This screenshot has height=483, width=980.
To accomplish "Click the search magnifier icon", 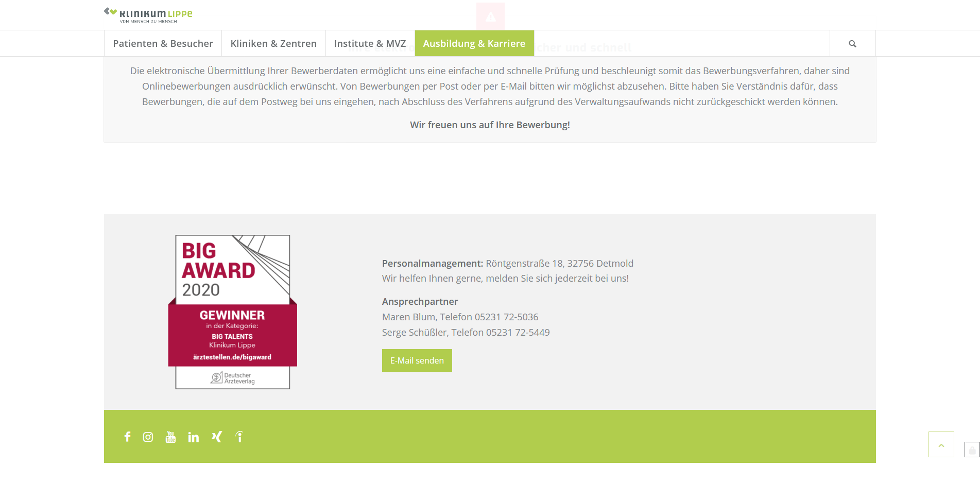I will [853, 44].
